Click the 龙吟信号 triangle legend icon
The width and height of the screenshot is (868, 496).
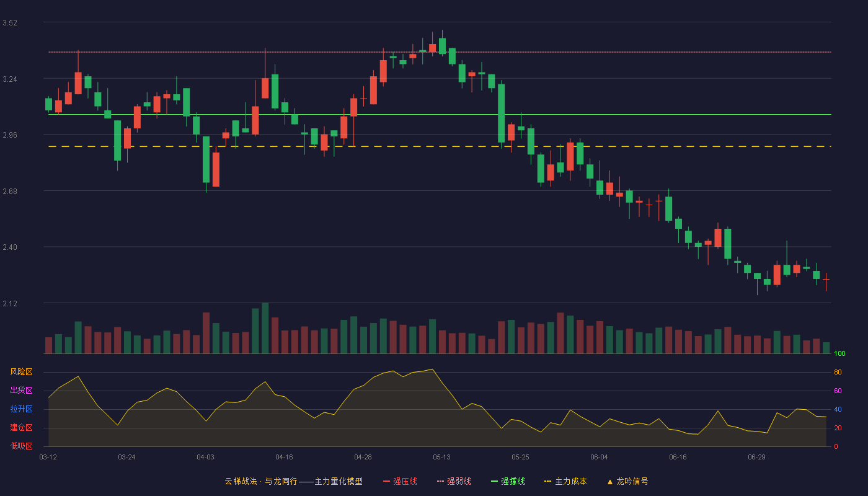click(610, 482)
